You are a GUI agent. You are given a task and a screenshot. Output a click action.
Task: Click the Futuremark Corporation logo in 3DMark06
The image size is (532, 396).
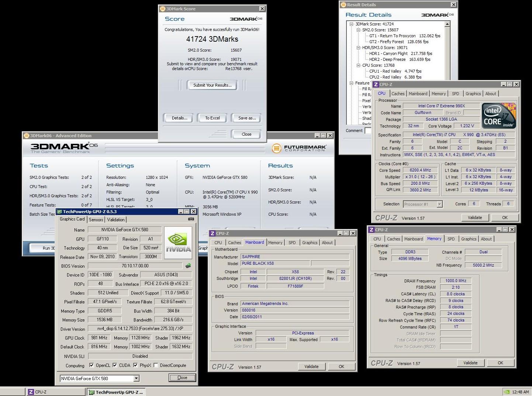pyautogui.click(x=299, y=148)
